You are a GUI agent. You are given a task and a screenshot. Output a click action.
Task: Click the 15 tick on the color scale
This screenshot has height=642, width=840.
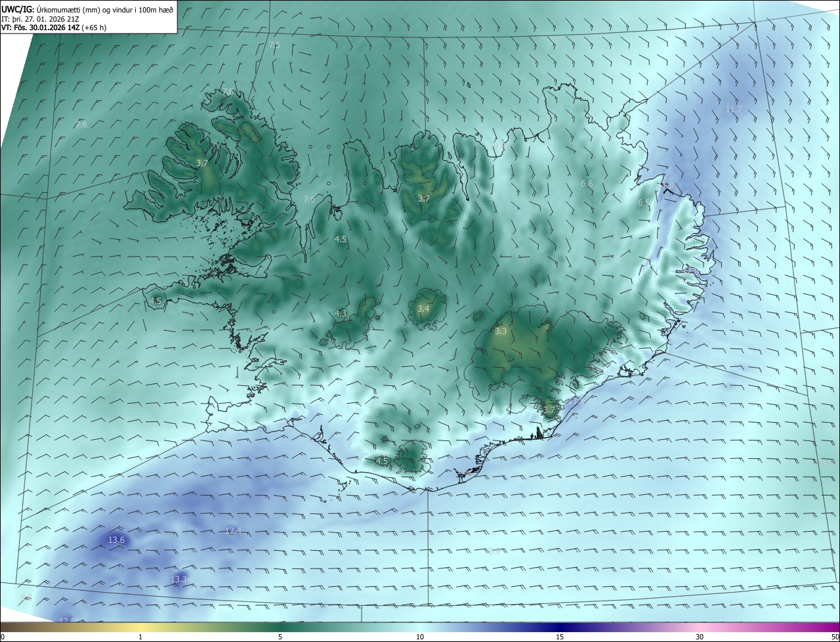pyautogui.click(x=560, y=637)
